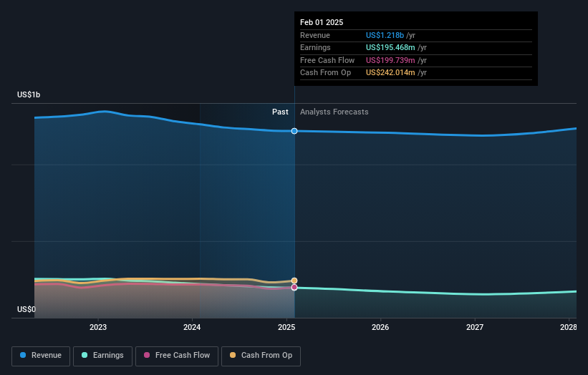Toggle the Free Cash Flow legend button
588x375 pixels.
click(177, 356)
